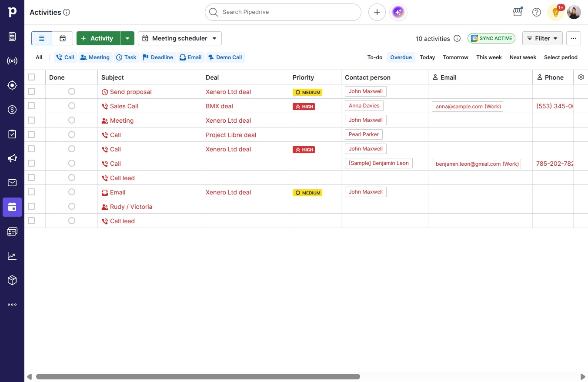Open the Pipedrive logo home
588x382 pixels.
12,12
